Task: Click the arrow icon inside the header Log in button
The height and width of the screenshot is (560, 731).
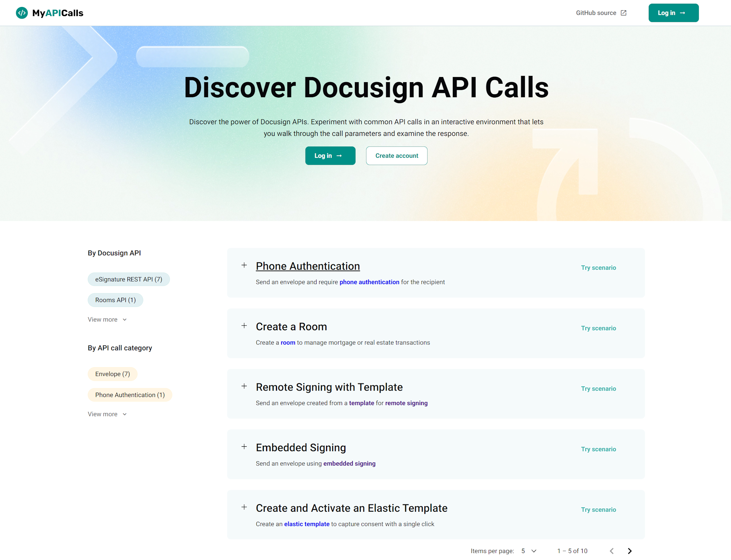Action: click(682, 12)
